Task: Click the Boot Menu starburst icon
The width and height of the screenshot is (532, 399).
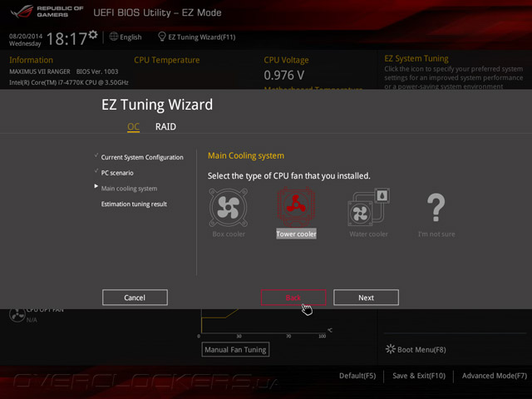Action: pos(391,349)
